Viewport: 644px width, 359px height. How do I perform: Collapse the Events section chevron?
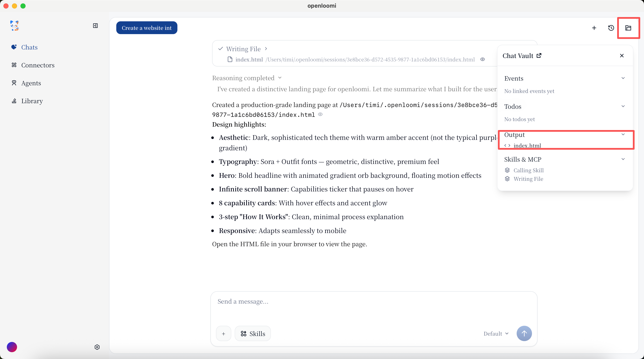click(x=623, y=78)
